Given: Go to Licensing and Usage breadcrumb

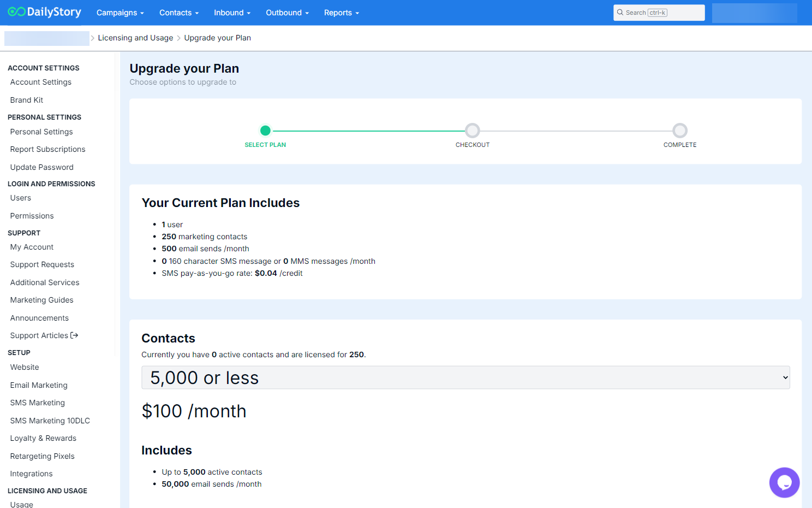Looking at the screenshot, I should point(135,38).
